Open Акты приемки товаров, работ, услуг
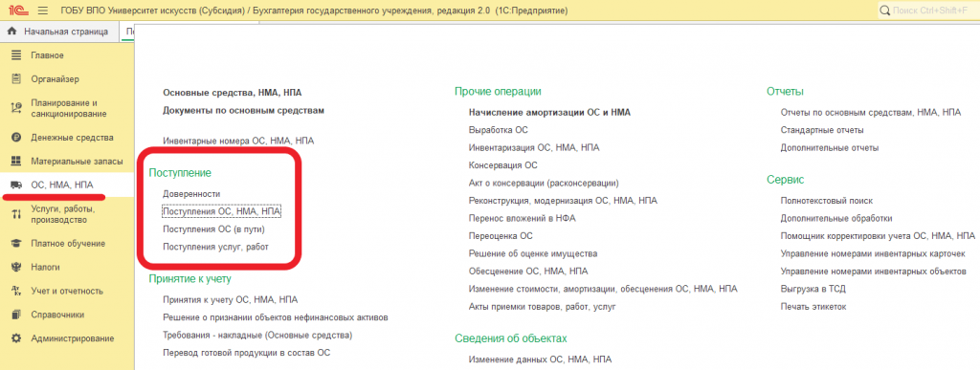980x370 pixels. (x=542, y=307)
